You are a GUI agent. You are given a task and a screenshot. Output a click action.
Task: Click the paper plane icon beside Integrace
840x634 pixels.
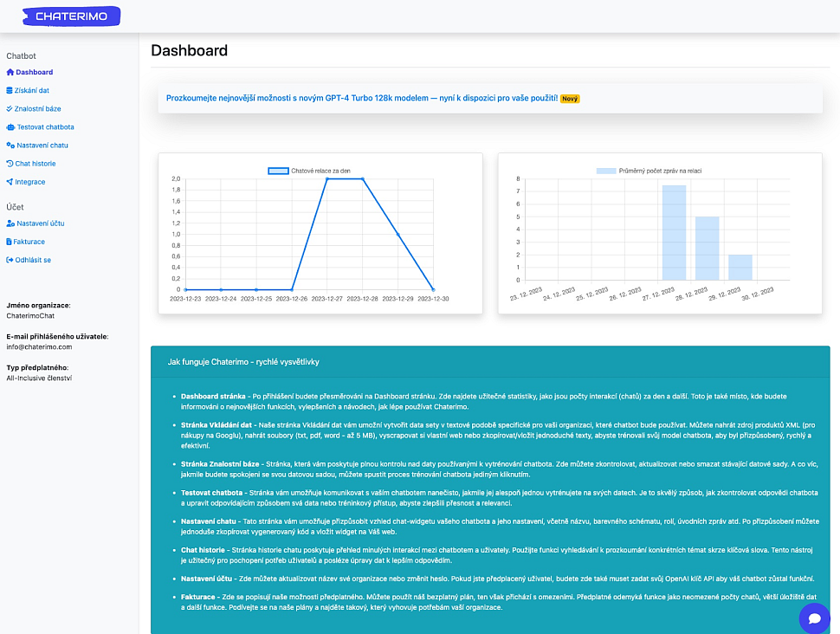(x=10, y=182)
